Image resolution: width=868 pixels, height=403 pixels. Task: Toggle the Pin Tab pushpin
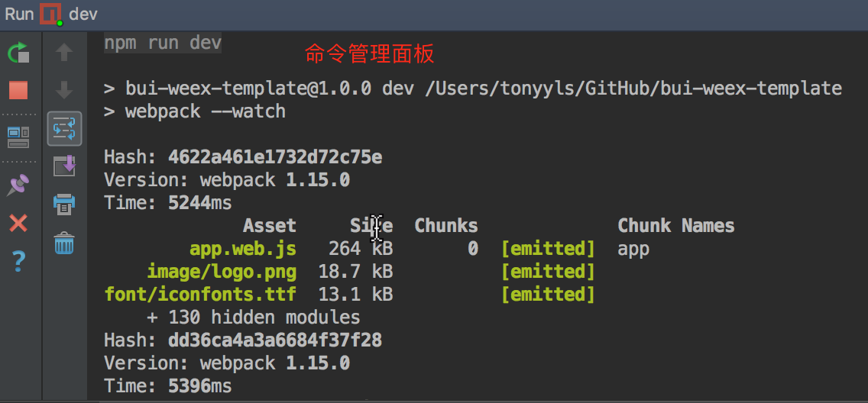point(18,184)
